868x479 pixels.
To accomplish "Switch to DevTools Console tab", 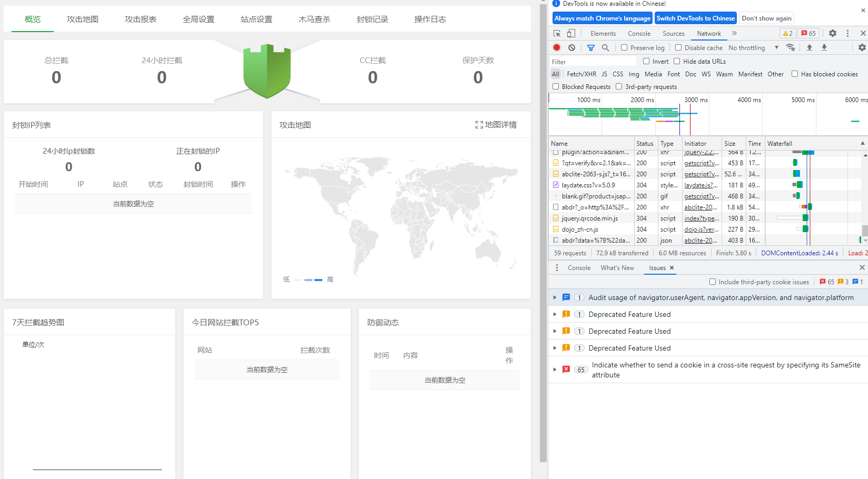I will tap(639, 33).
